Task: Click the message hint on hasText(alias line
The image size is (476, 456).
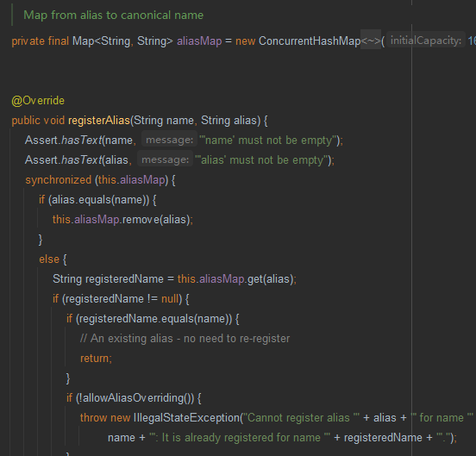Action: (x=166, y=159)
